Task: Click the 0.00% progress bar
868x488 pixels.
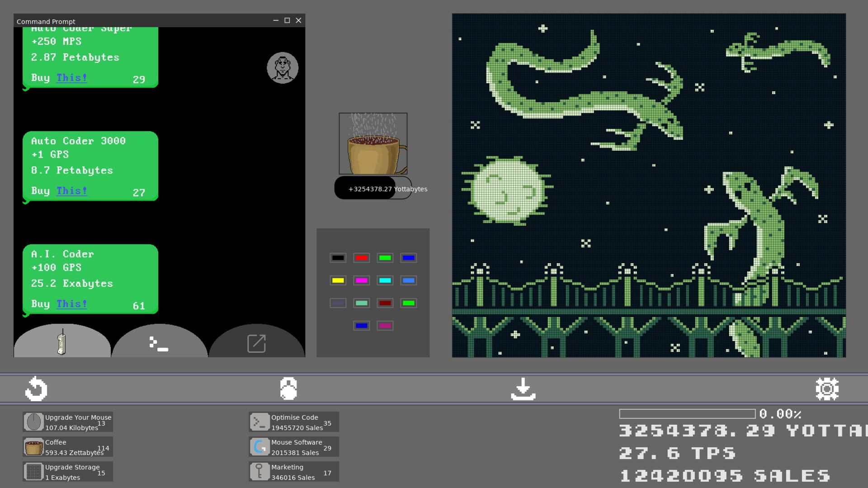Action: coord(688,413)
